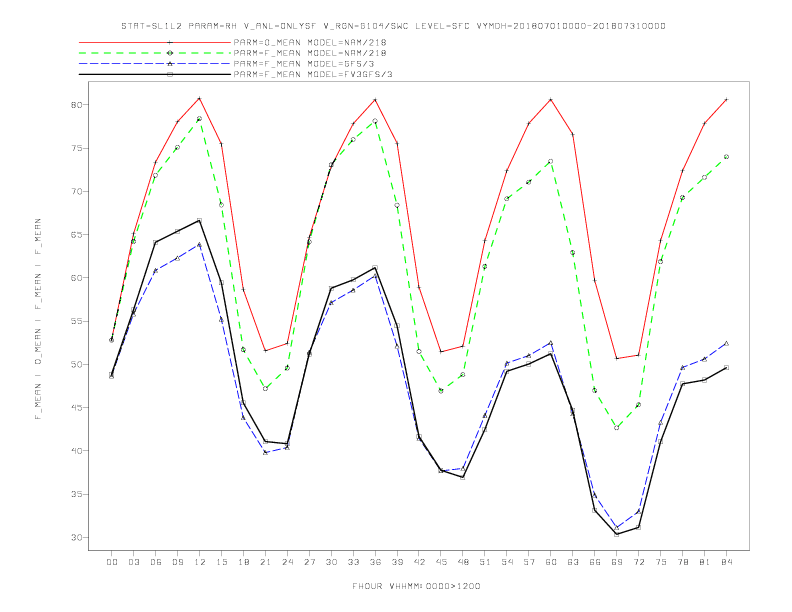
Task: Click x-axis tick label 60
Action: click(x=551, y=562)
